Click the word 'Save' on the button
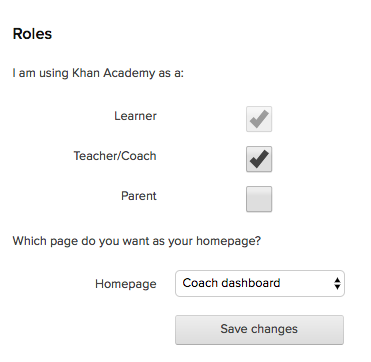The image size is (371, 362). pos(234,329)
